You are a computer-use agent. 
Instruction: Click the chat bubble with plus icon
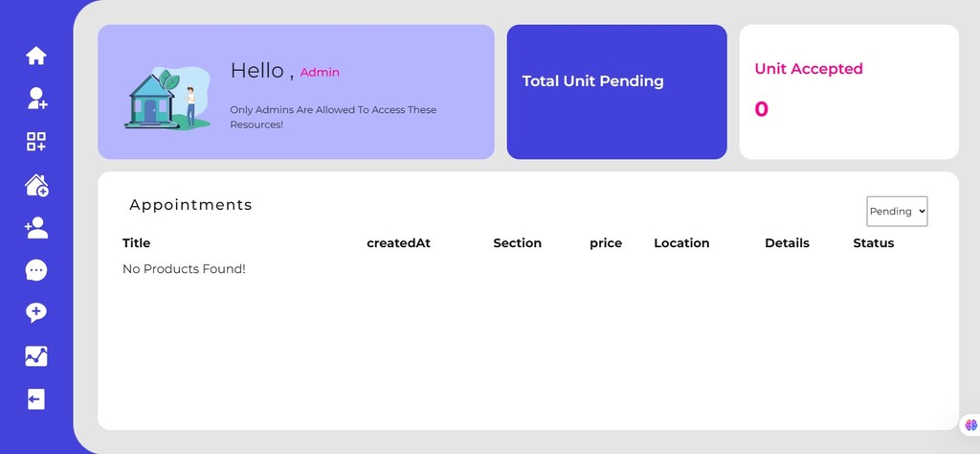36,313
